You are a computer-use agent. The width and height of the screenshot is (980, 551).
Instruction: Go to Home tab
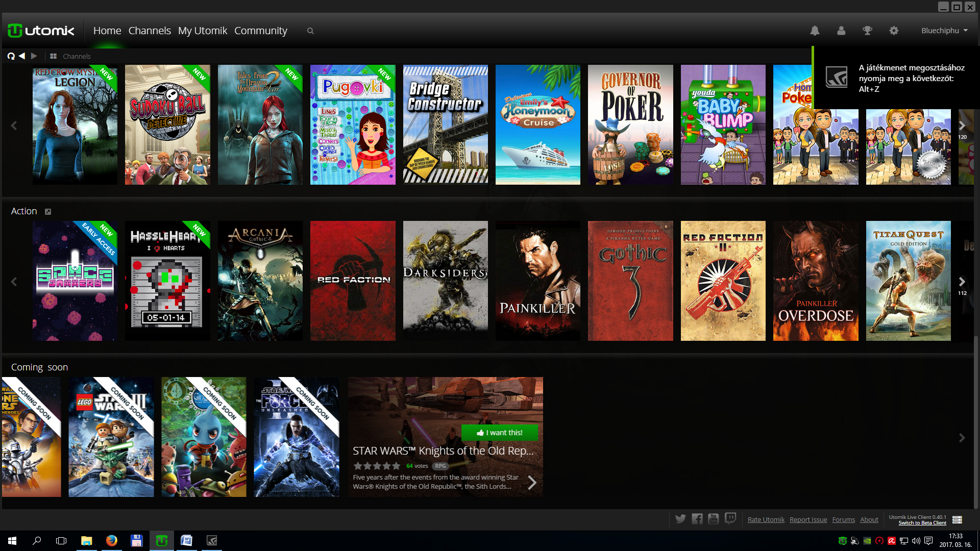(107, 31)
